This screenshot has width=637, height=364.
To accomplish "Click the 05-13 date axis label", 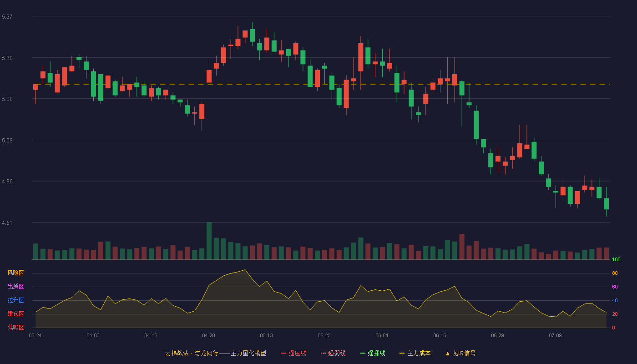I will (266, 335).
